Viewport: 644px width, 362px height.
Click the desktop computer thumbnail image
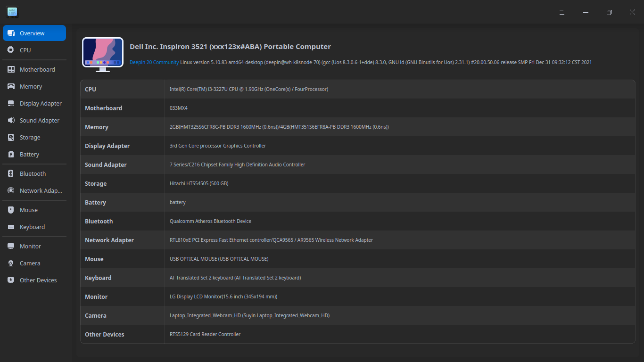pyautogui.click(x=103, y=55)
